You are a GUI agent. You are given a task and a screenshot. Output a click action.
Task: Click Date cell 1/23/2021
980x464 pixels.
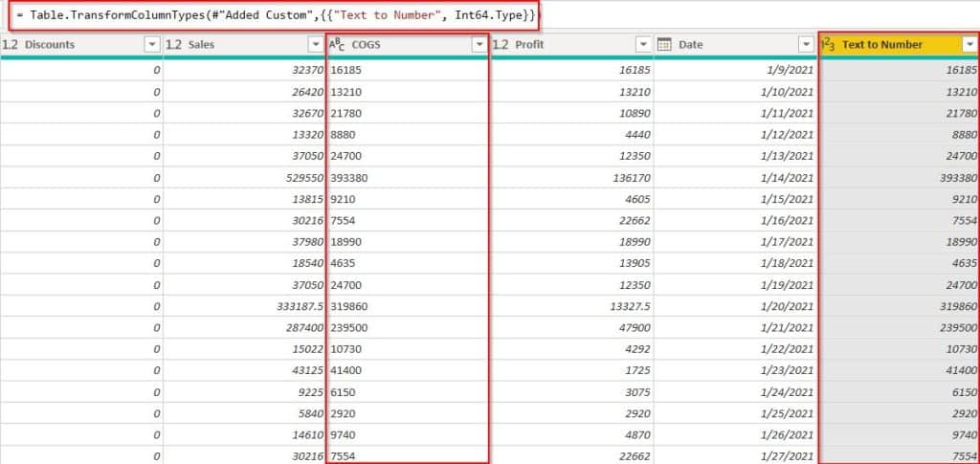[x=736, y=371]
